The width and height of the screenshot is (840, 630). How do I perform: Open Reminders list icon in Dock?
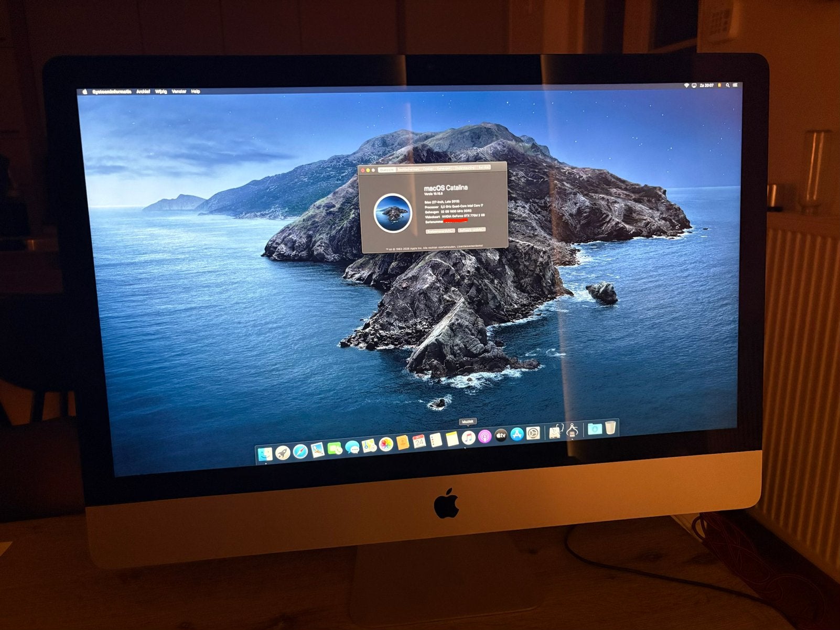436,440
